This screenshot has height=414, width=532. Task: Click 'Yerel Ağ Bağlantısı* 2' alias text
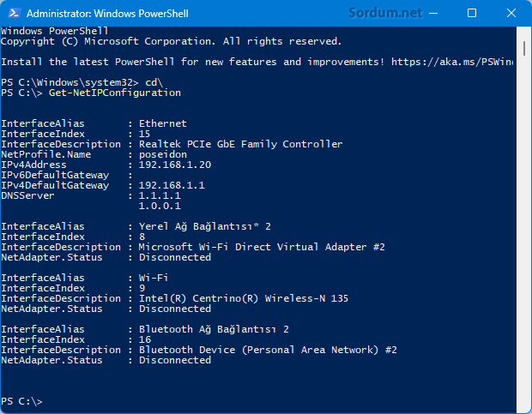tap(204, 226)
